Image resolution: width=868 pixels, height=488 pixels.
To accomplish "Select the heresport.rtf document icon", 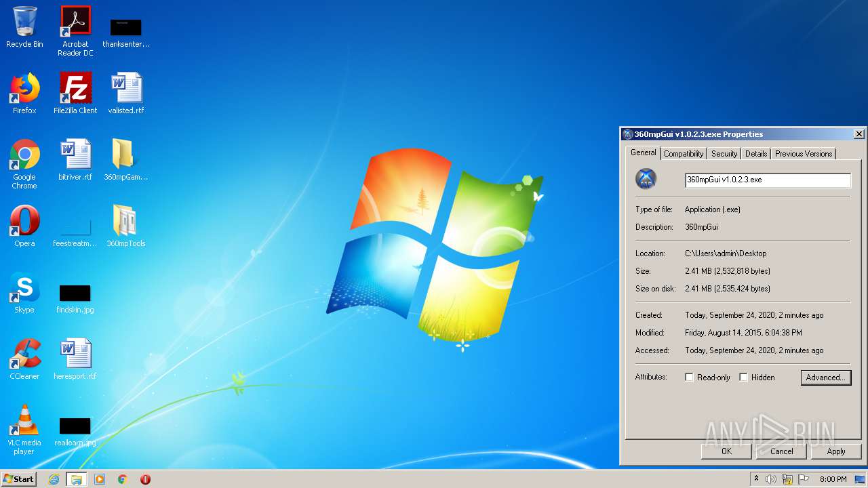I will pyautogui.click(x=75, y=359).
